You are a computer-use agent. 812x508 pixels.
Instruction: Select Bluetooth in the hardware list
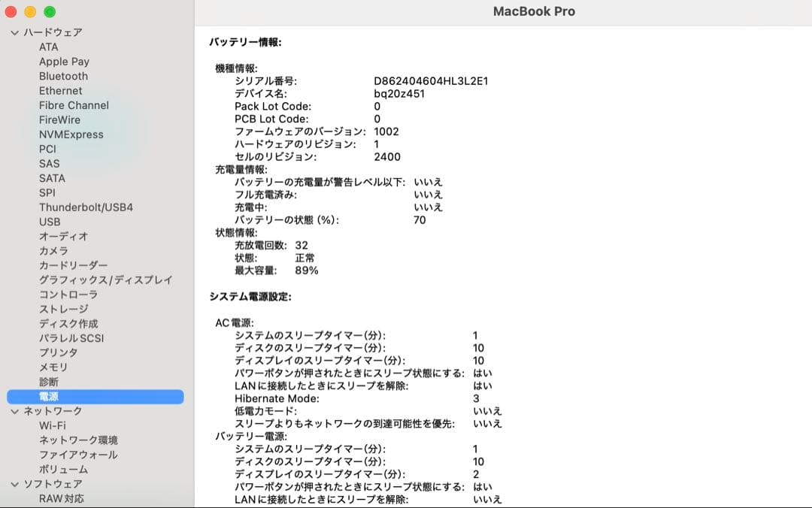pyautogui.click(x=63, y=76)
